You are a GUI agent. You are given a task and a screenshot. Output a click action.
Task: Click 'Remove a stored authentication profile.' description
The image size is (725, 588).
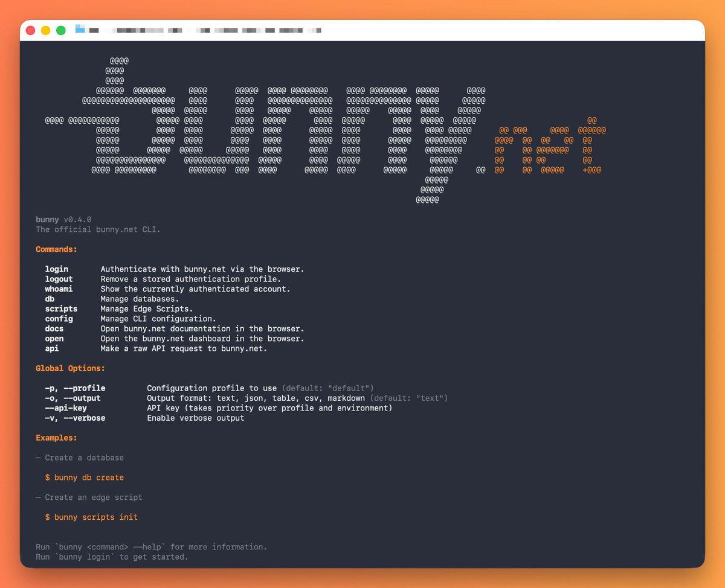pos(191,279)
